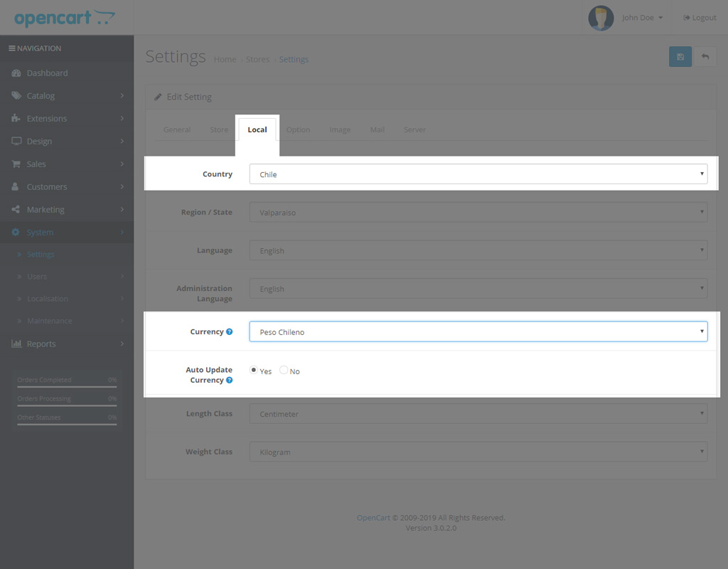Click the Other Statuses progress bar
The height and width of the screenshot is (569, 728).
[67, 424]
